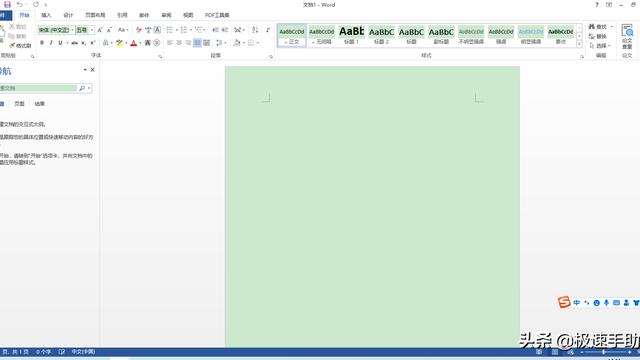Click the Cut (剪切) button
The image size is (640, 360).
tap(18, 27)
